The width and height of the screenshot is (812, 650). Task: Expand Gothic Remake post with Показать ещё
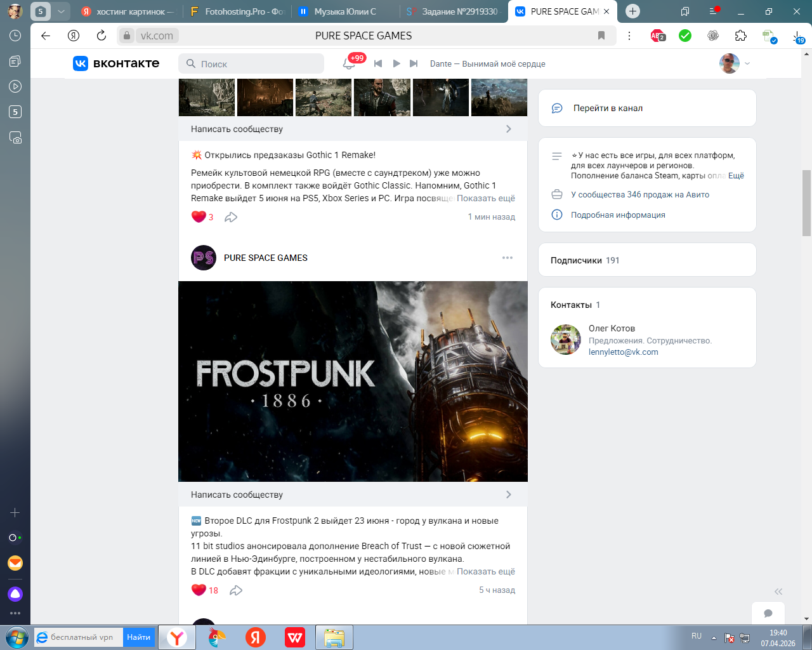[486, 198]
